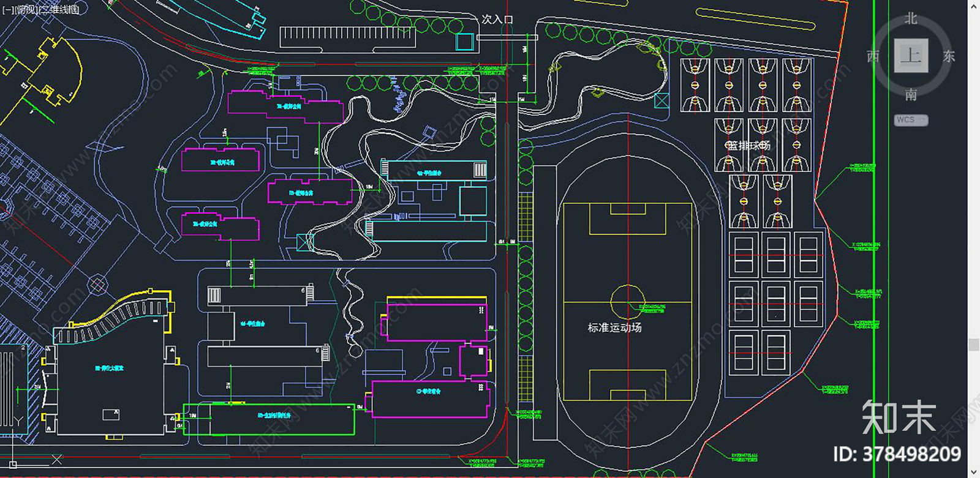Click the UCS origin icon in the drawing corner
The width and height of the screenshot is (980, 478).
click(12, 465)
